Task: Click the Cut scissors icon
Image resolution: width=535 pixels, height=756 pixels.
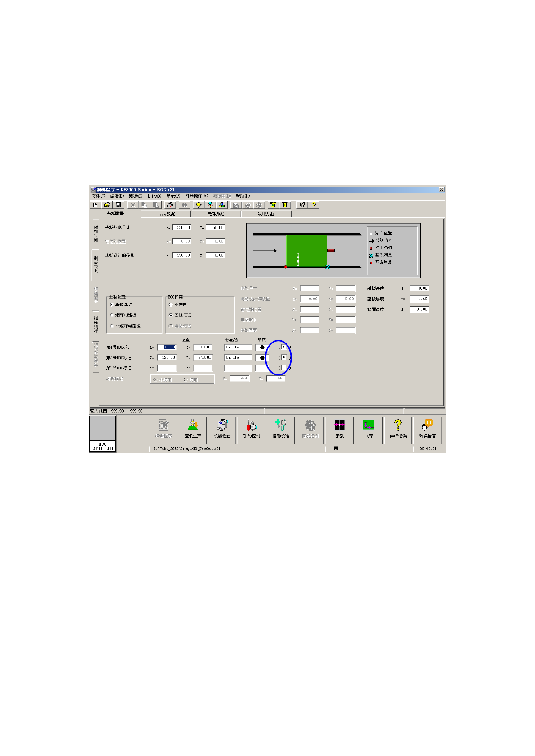Action: [133, 205]
